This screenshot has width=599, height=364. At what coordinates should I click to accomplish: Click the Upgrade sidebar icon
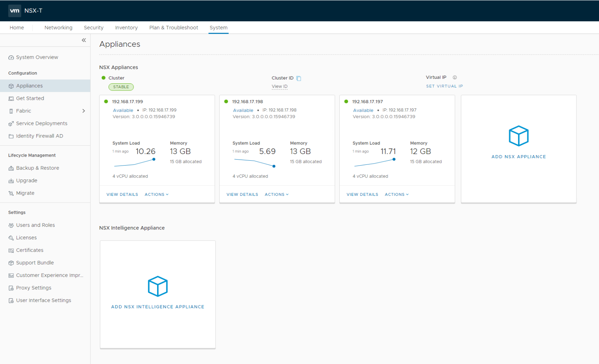[x=11, y=181]
